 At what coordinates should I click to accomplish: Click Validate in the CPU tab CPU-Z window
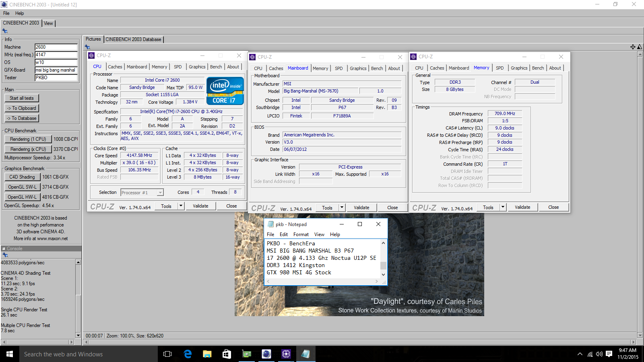coord(200,206)
